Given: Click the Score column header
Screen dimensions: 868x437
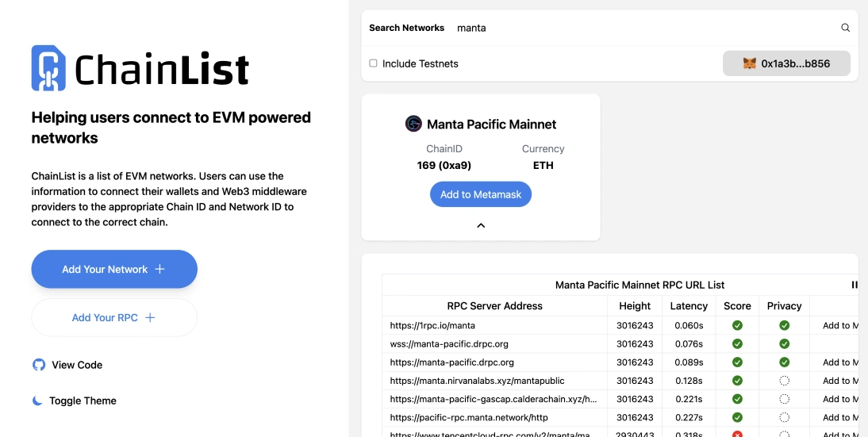Looking at the screenshot, I should pyautogui.click(x=737, y=306).
